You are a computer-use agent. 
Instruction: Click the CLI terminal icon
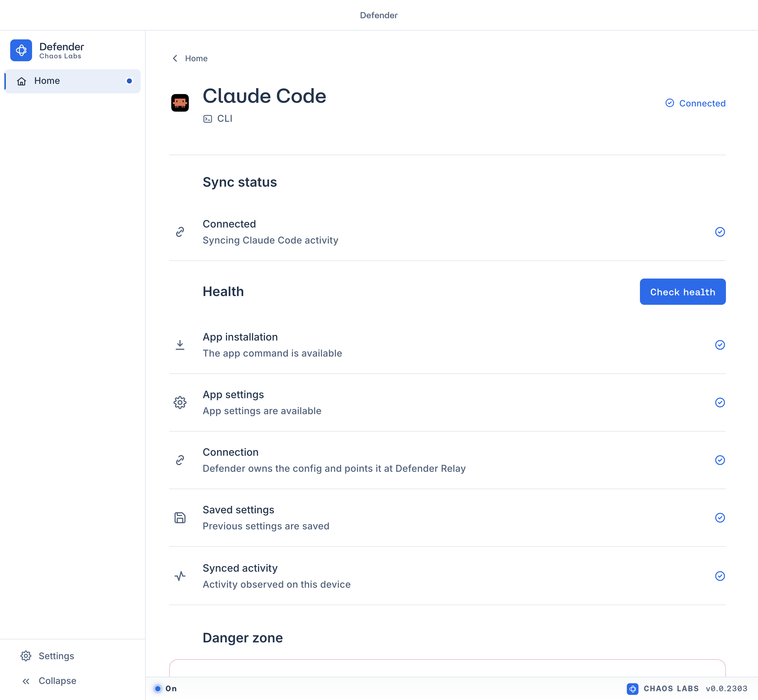[207, 119]
